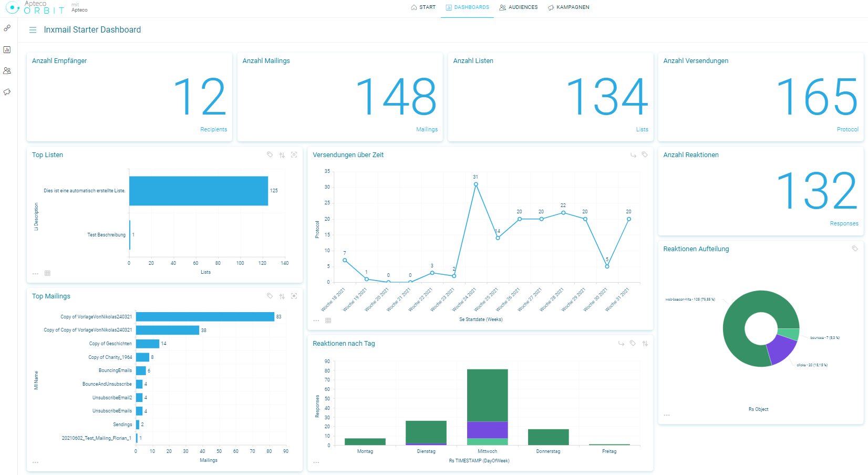Open the hamburger menu beside Inxmail Starter Dashboard
Screen dimensions: 868x475
tap(33, 30)
